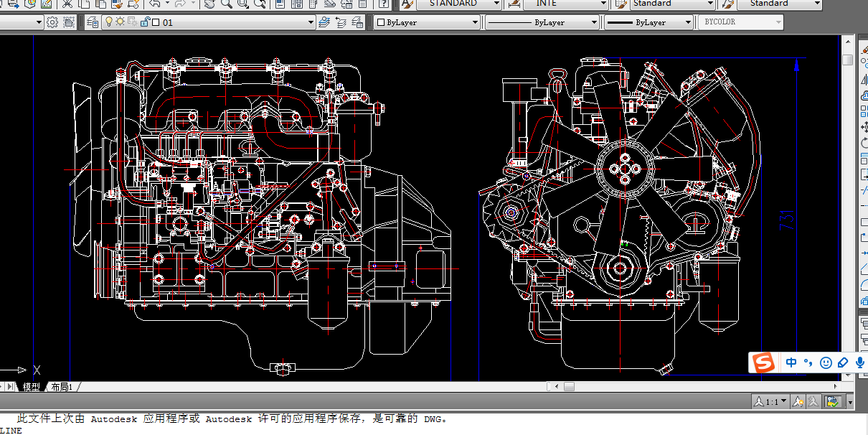Toggle freeze sun icon for layer 01
868x435 pixels.
(120, 22)
